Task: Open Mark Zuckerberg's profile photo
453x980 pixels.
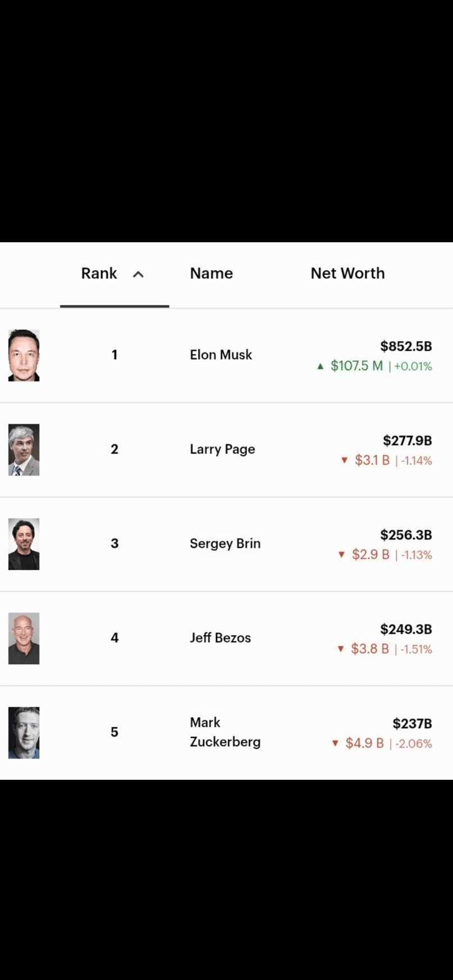Action: point(24,733)
